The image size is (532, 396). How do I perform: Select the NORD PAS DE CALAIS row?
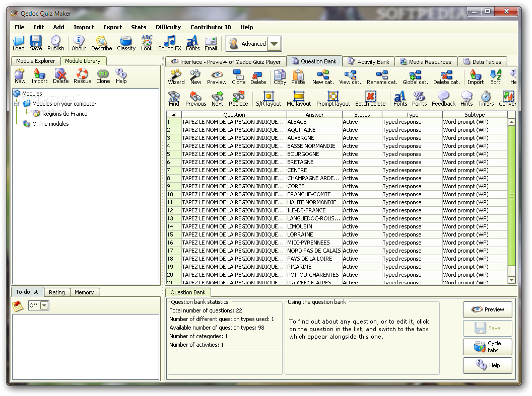coord(337,251)
